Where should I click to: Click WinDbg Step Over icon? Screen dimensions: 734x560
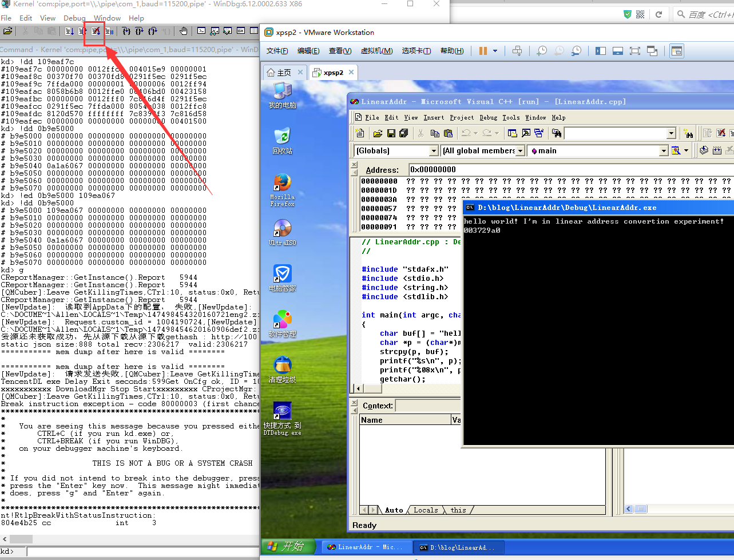coord(139,31)
